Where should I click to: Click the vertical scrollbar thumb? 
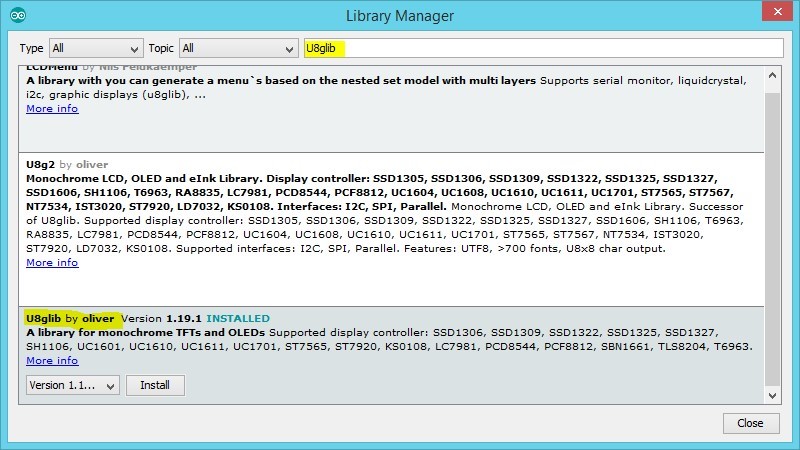[x=772, y=240]
